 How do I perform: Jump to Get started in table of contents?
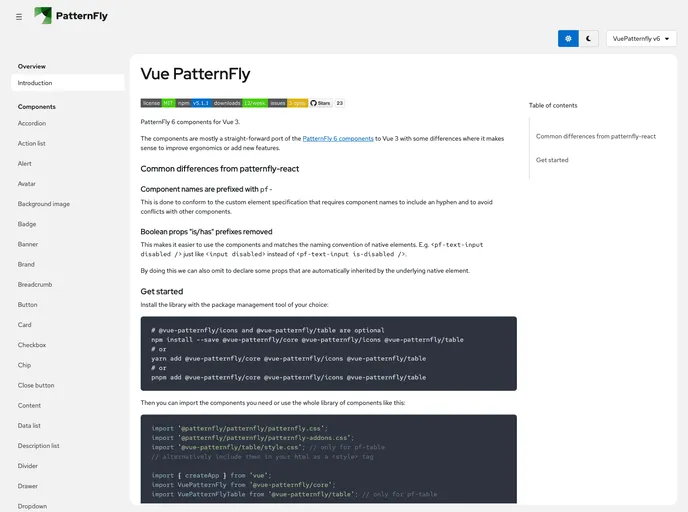coord(552,160)
